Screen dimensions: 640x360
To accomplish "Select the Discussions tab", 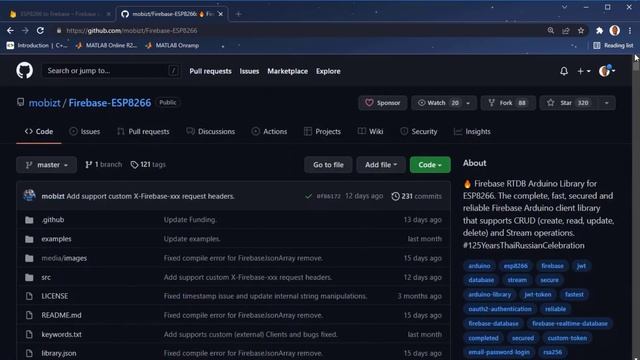I will coord(211,131).
